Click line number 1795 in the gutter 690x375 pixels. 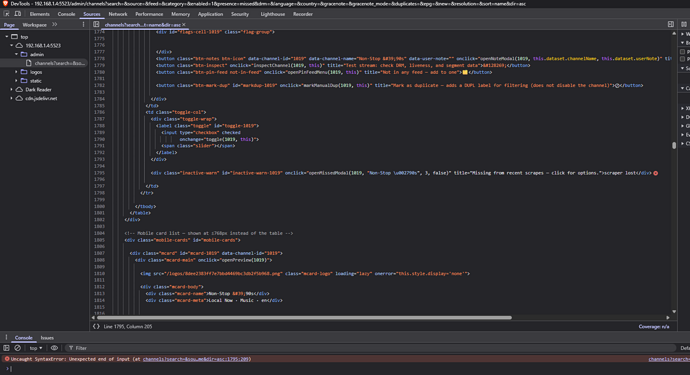coord(99,173)
